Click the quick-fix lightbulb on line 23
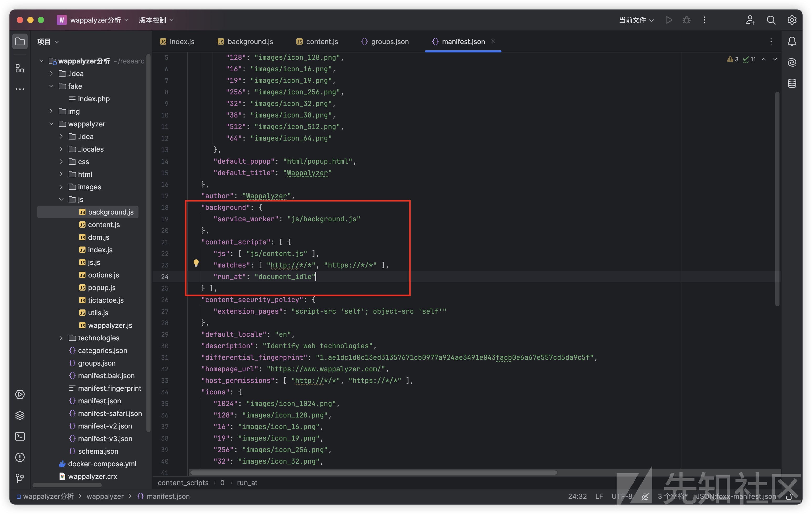Image resolution: width=812 pixels, height=514 pixels. [196, 263]
